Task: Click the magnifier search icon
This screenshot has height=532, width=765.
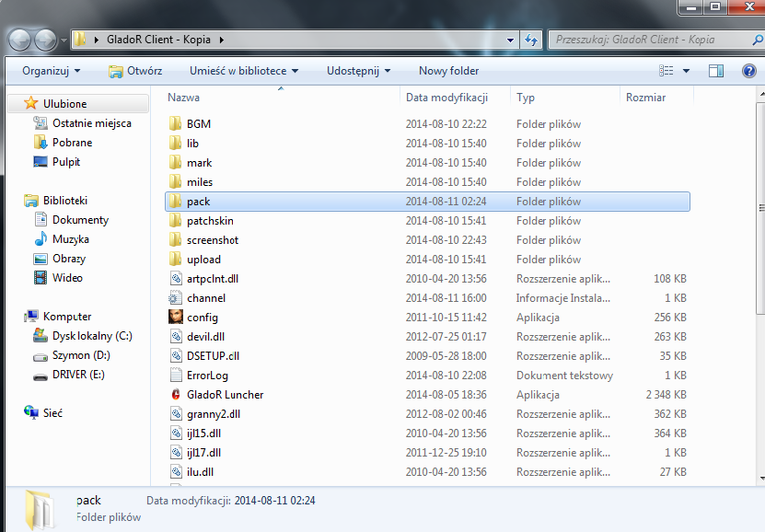Action: [758, 40]
